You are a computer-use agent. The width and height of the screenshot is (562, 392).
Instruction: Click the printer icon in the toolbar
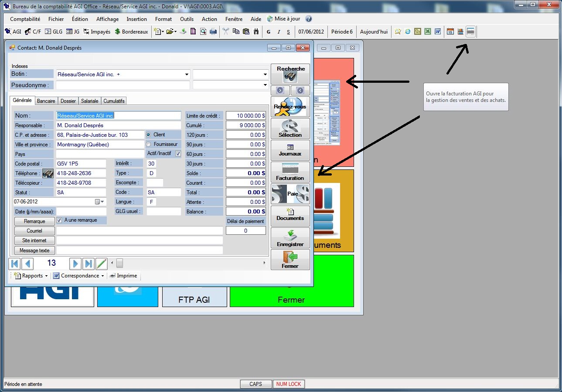click(x=213, y=32)
